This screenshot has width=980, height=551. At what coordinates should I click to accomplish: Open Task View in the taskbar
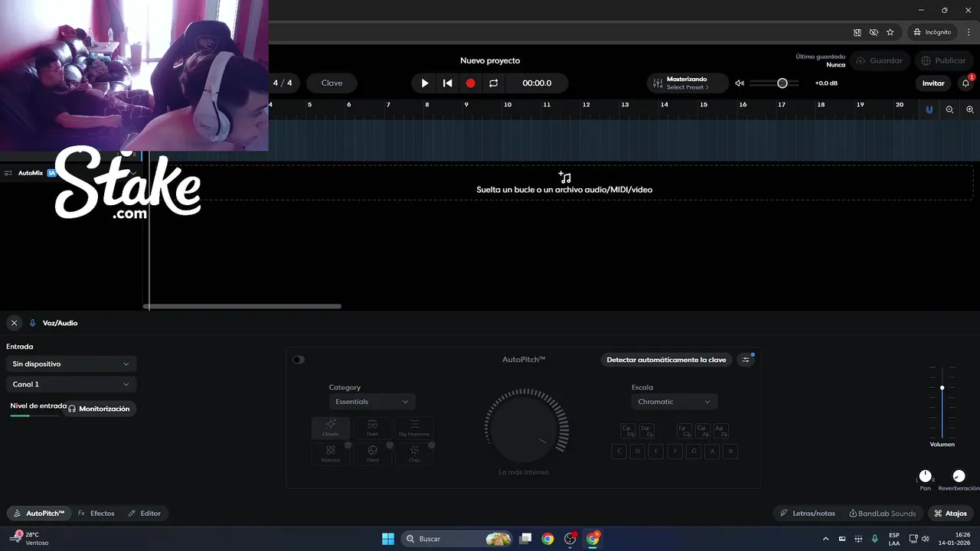pyautogui.click(x=525, y=539)
